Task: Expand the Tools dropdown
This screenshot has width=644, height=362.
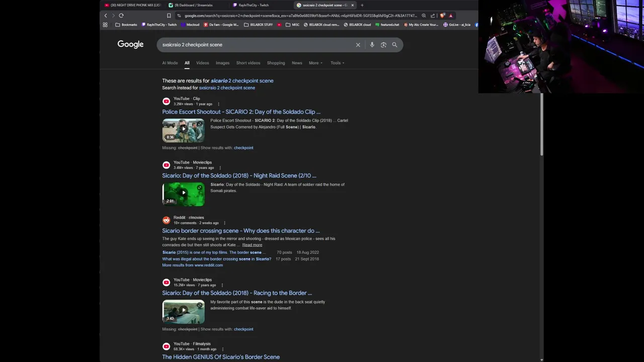Action: point(338,63)
